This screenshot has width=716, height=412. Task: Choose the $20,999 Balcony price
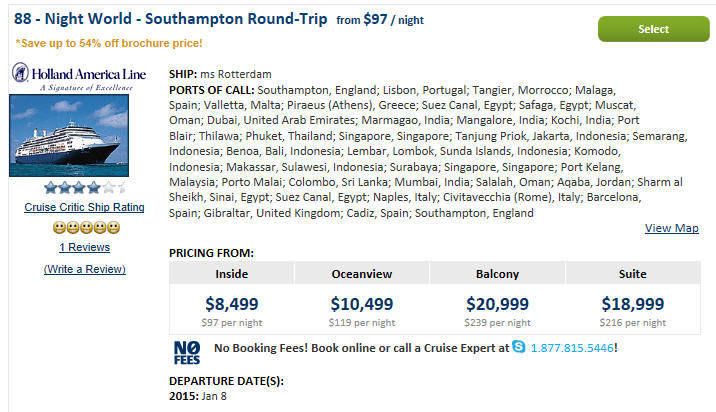coord(497,304)
